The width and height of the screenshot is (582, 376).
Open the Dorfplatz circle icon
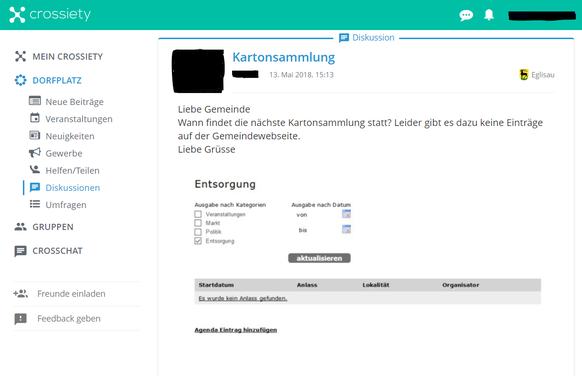20,80
